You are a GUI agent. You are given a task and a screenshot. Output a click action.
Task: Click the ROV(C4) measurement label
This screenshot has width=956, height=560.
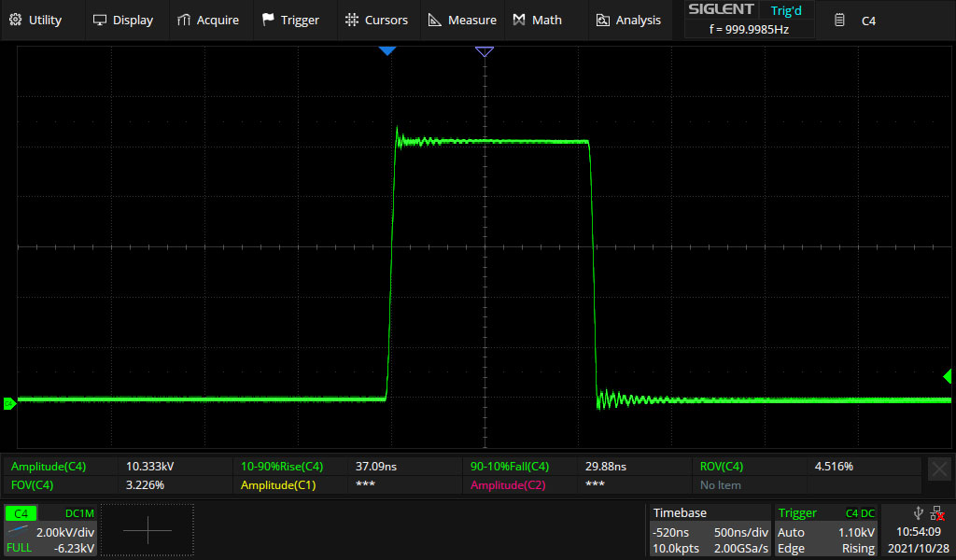[x=722, y=466]
